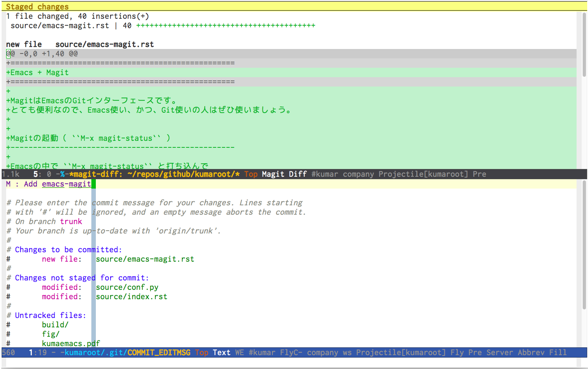Click the line starting '+とても便利なので'
This screenshot has height=369, width=588.
tap(149, 110)
